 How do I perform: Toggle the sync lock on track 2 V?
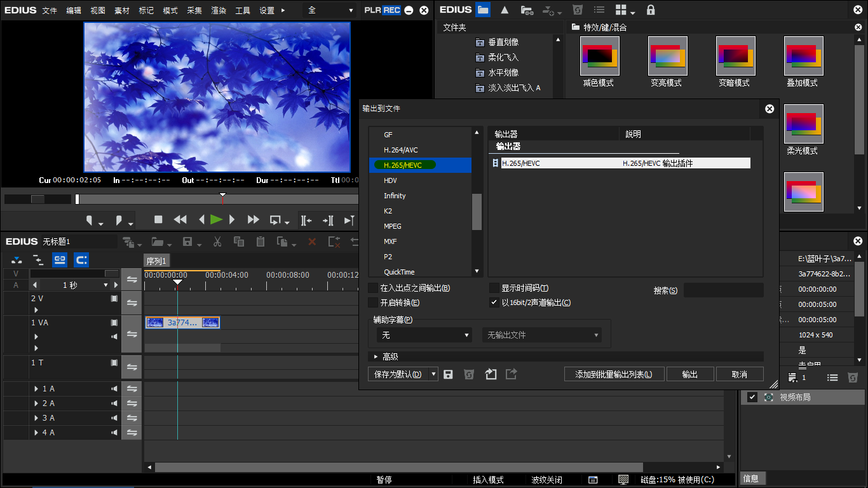(132, 303)
